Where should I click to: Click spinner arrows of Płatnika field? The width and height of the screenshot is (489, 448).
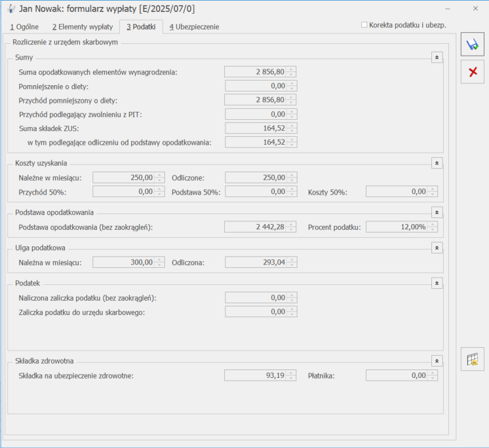(433, 375)
